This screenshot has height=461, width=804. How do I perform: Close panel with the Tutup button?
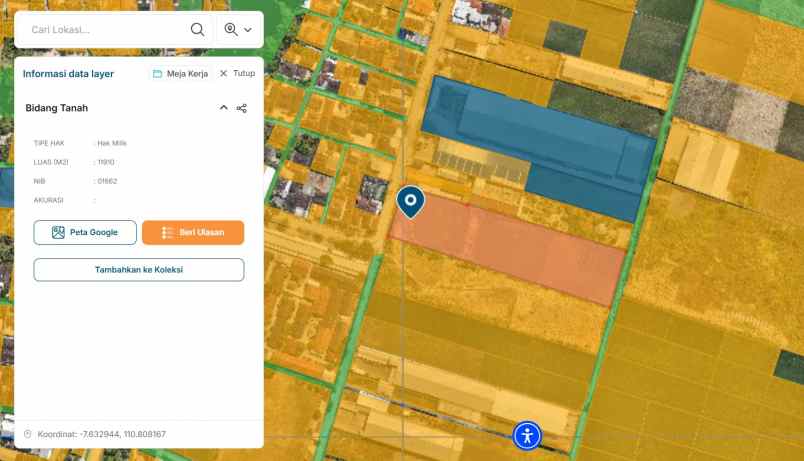237,74
